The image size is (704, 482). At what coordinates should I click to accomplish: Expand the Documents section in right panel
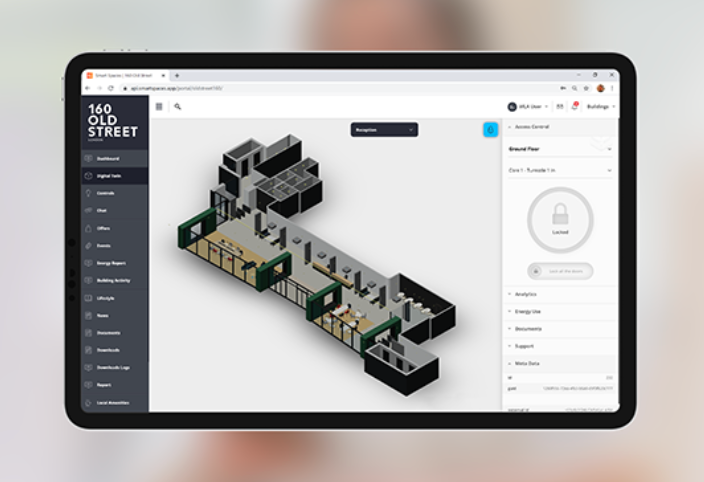click(560, 329)
